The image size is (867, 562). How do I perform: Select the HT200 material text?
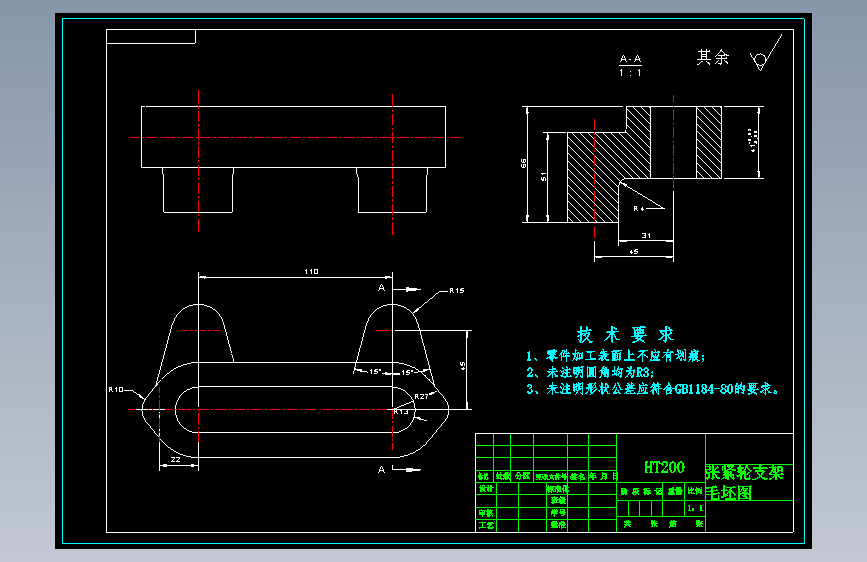(664, 467)
